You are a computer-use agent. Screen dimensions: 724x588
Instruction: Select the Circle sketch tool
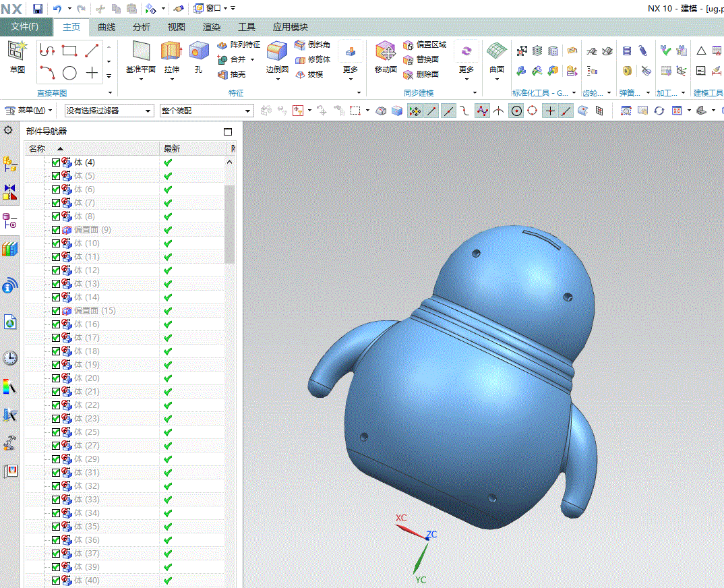(x=69, y=73)
